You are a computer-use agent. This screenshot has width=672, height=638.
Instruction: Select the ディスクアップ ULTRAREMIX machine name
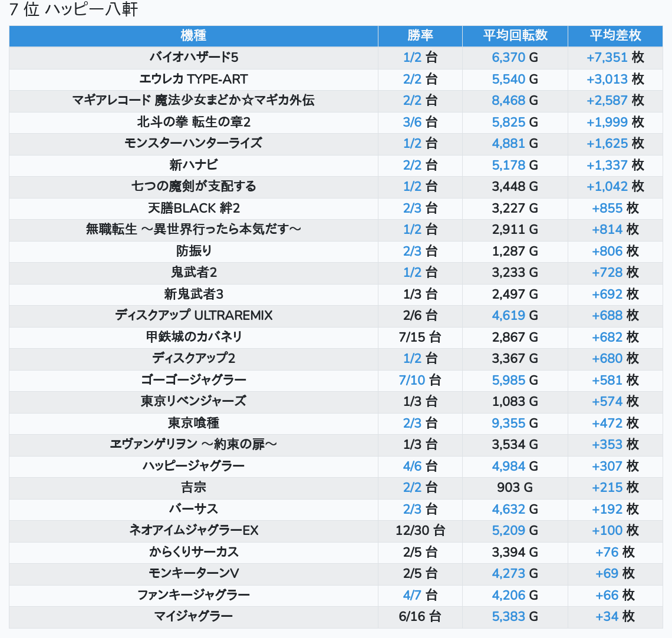193,315
